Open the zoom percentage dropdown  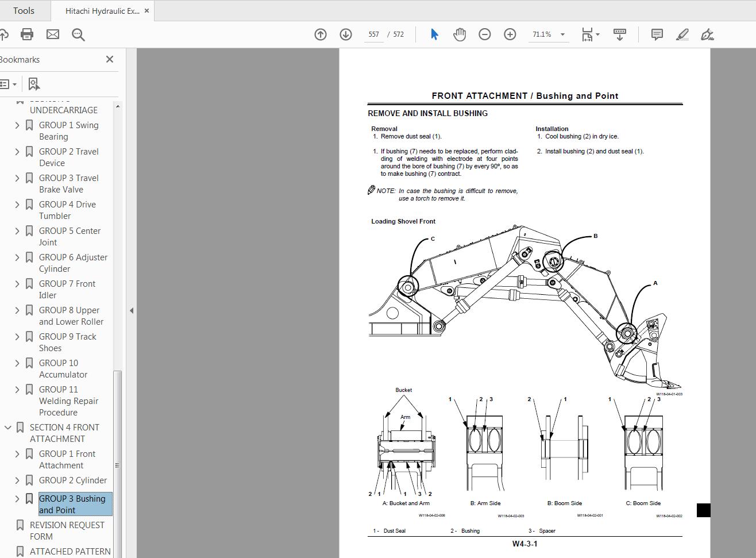click(562, 34)
